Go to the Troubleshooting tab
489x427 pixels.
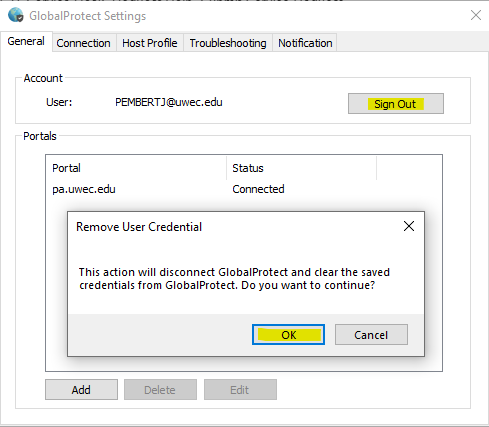pos(228,43)
